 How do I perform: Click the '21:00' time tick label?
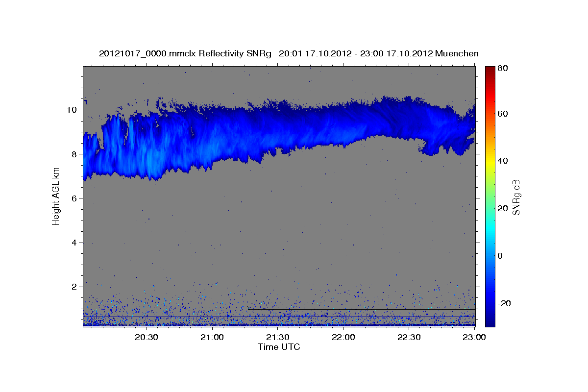[212, 338]
